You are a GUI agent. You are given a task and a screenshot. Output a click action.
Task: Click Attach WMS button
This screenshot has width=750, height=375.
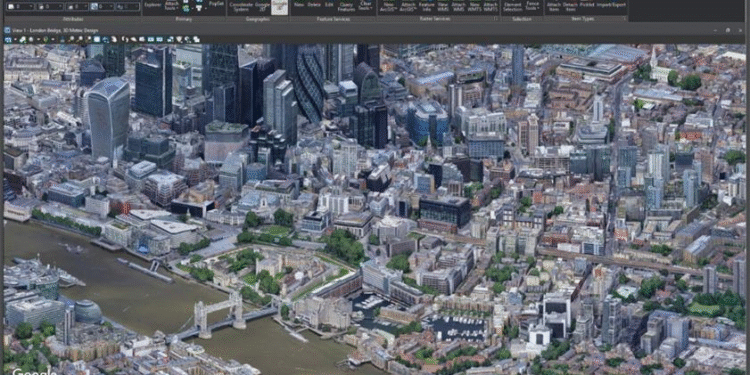[x=458, y=6]
